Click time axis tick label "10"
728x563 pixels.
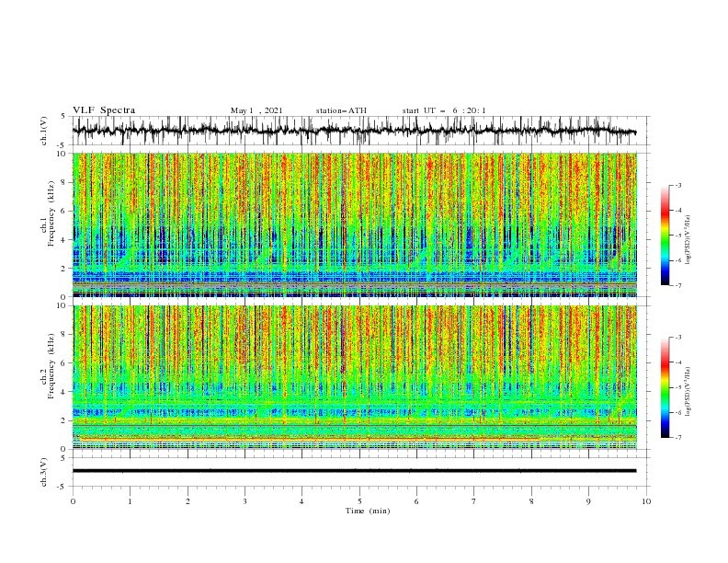(646, 501)
